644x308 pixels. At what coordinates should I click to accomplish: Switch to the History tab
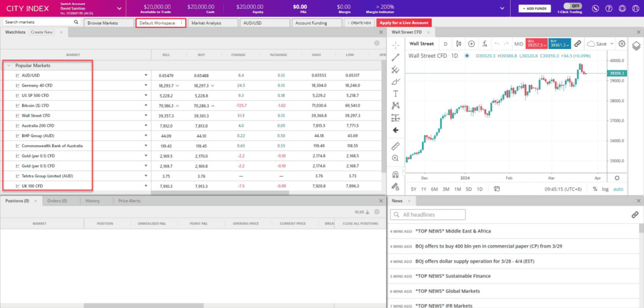point(93,201)
